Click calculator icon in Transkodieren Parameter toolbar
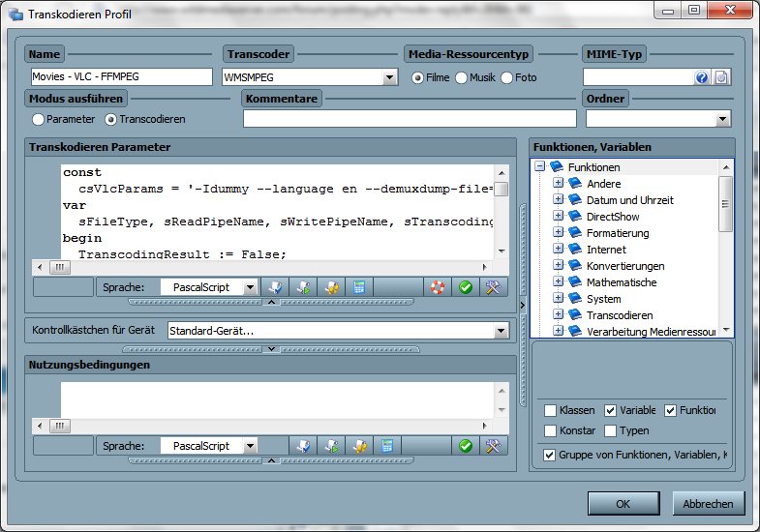The height and width of the screenshot is (532, 760). tap(359, 287)
